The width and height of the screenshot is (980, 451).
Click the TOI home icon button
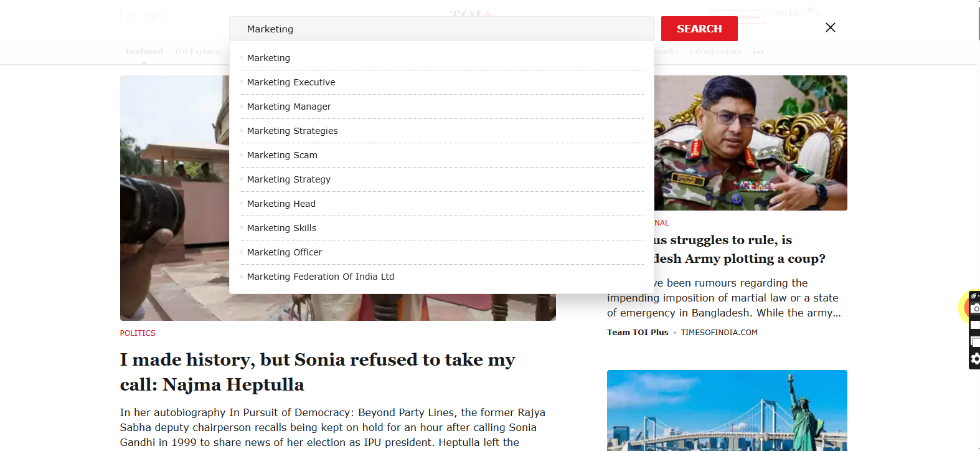tap(142, 17)
